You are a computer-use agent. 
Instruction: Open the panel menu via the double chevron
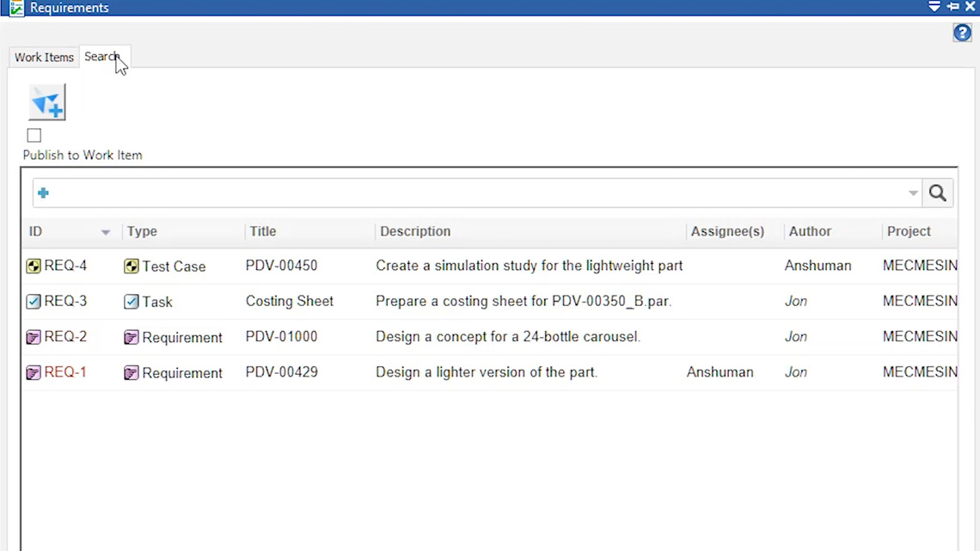pyautogui.click(x=934, y=7)
